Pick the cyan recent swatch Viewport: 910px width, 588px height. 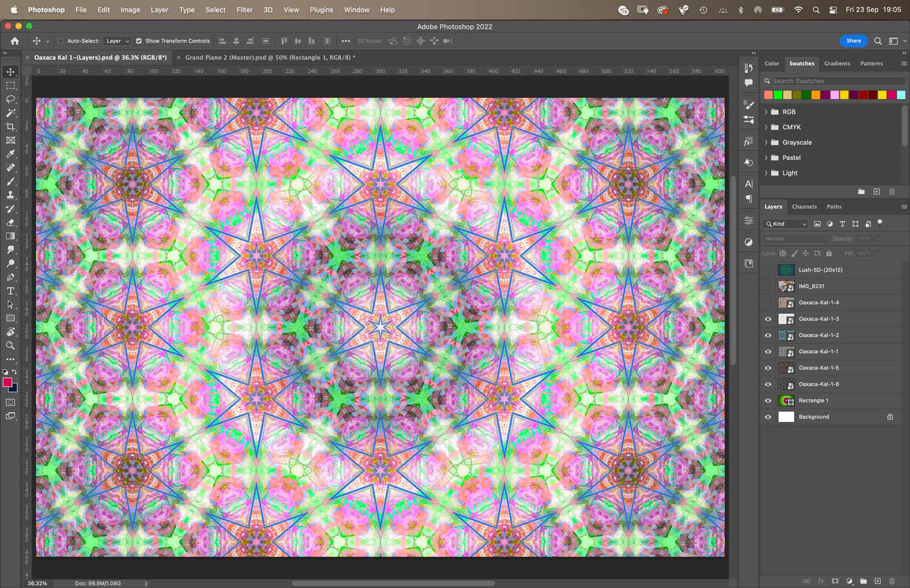[901, 95]
